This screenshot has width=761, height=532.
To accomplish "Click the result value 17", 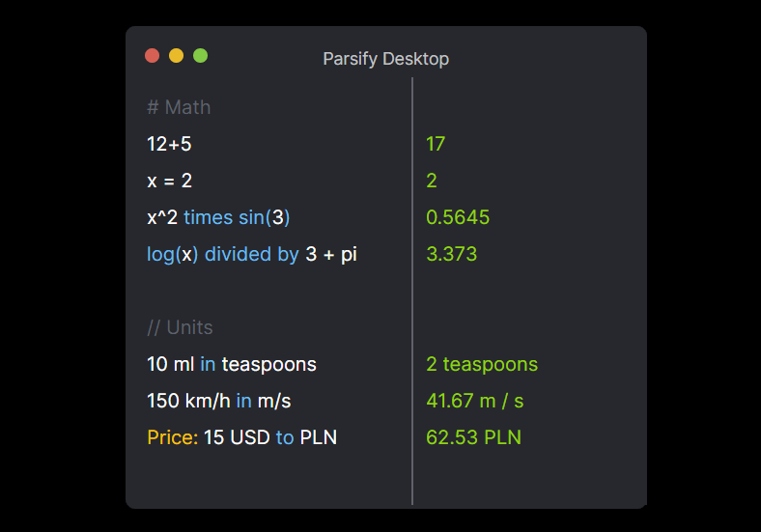I will click(x=436, y=144).
